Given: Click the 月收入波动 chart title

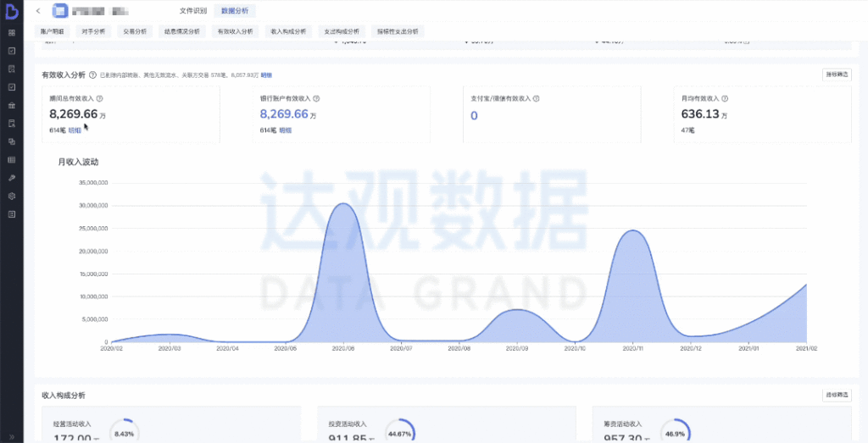Looking at the screenshot, I should point(79,162).
